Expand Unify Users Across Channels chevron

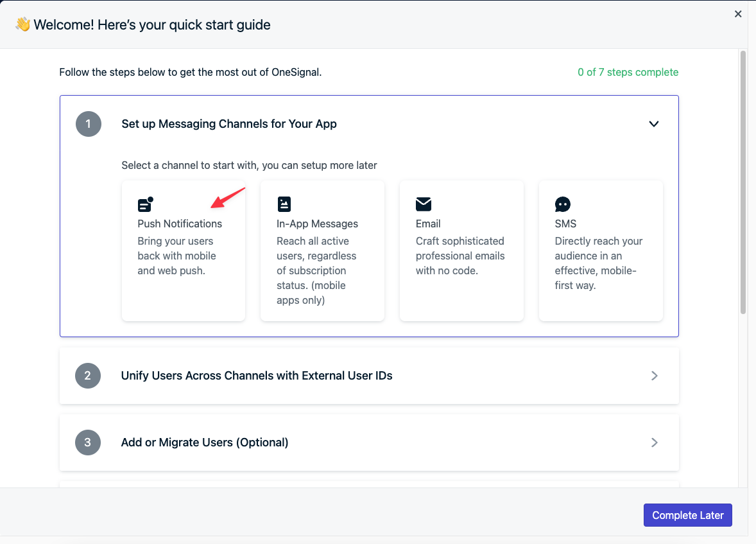tap(654, 376)
